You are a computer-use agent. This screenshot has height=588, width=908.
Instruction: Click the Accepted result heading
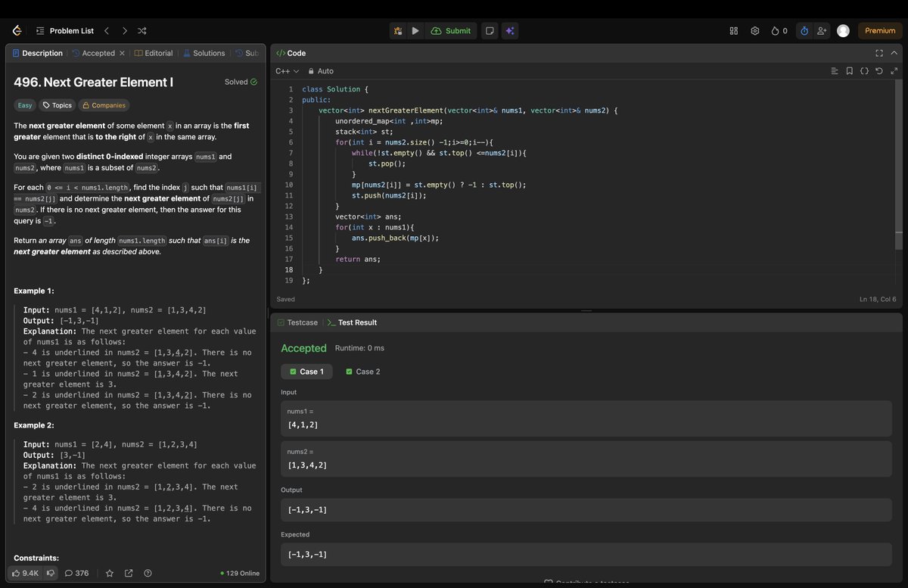[x=303, y=348]
